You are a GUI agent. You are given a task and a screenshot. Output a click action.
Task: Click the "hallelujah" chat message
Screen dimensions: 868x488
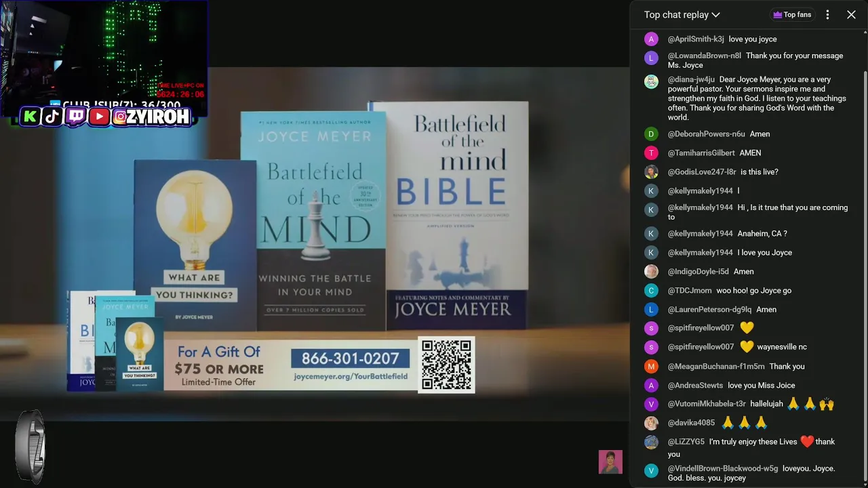pyautogui.click(x=766, y=404)
